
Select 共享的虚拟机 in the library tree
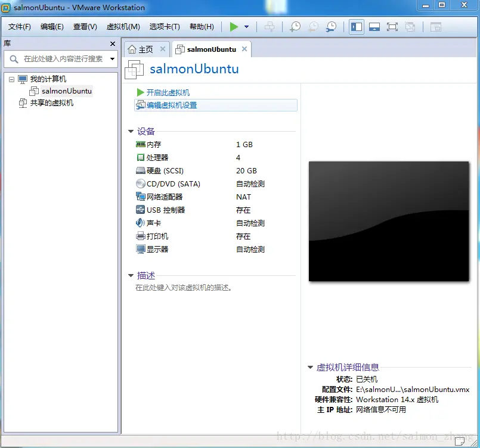point(52,102)
